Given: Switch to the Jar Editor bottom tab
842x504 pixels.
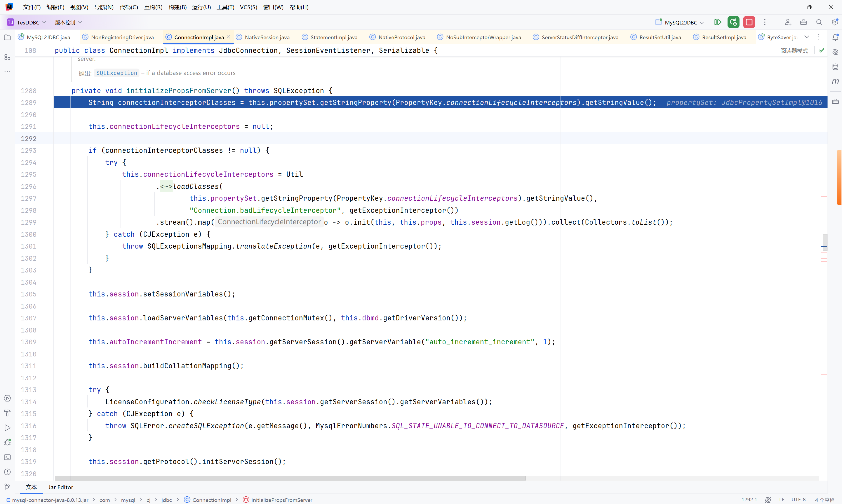Looking at the screenshot, I should click(x=61, y=487).
